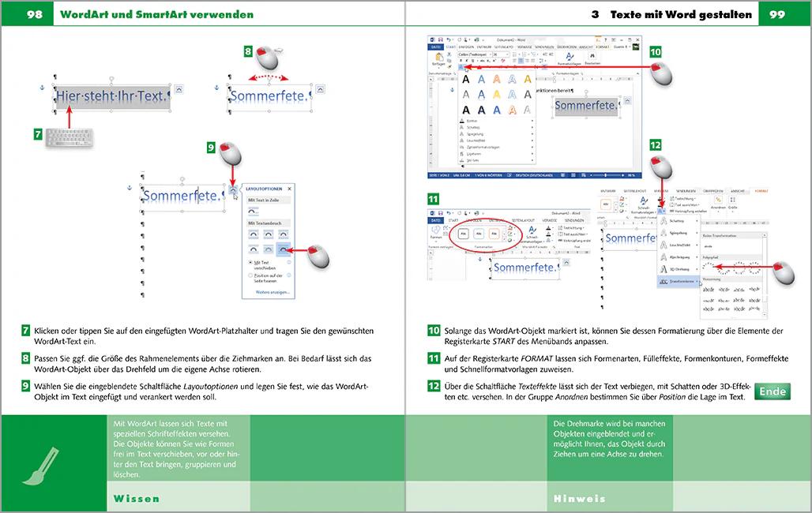The image size is (812, 513).
Task: Toggle the bullet list button
Action: [x=514, y=54]
